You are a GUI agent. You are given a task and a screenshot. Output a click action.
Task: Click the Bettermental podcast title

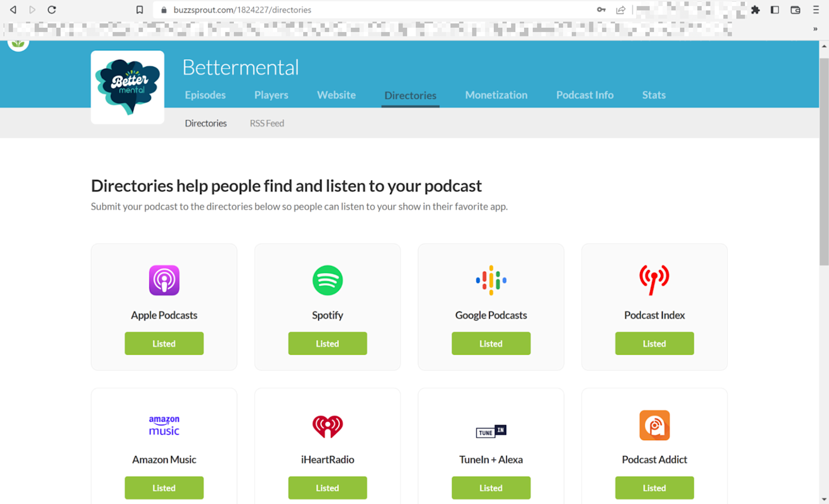click(x=240, y=67)
